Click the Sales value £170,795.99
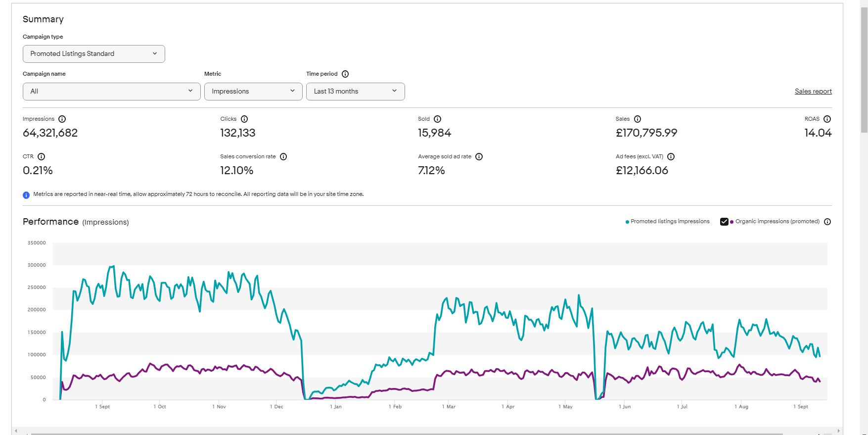The image size is (868, 435). click(646, 133)
